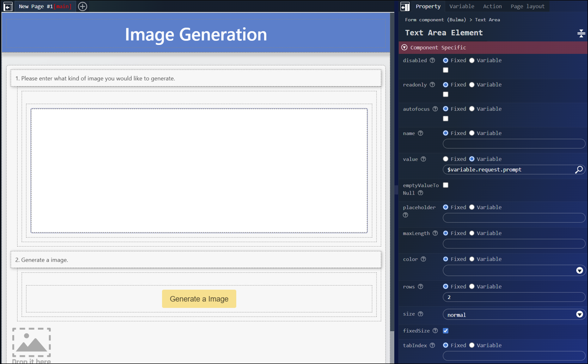Click the property panel toggle icon
The image size is (588, 364).
[405, 7]
